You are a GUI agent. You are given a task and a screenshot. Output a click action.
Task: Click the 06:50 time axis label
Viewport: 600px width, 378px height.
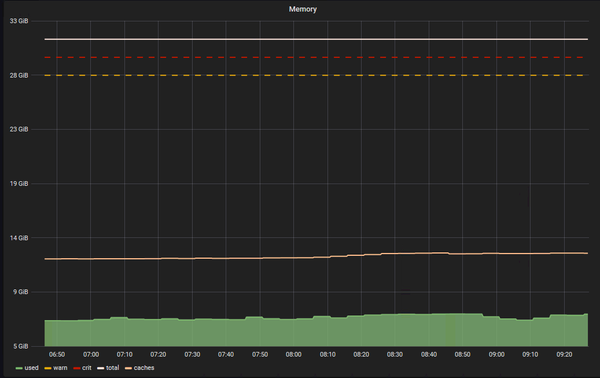[x=57, y=355]
